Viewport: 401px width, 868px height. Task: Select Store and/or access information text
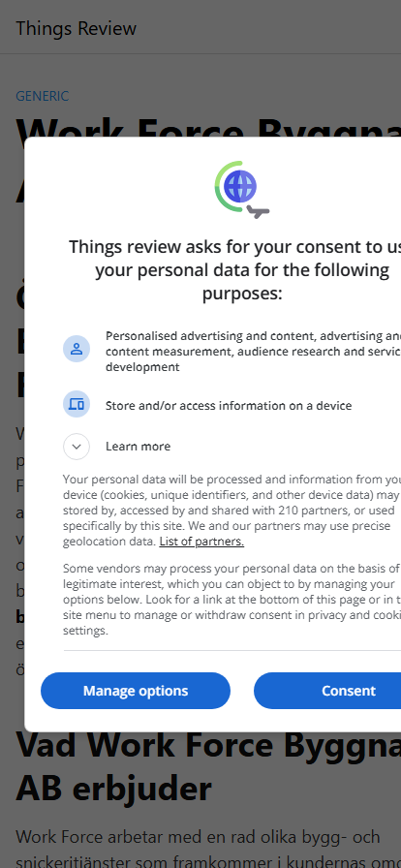(229, 406)
